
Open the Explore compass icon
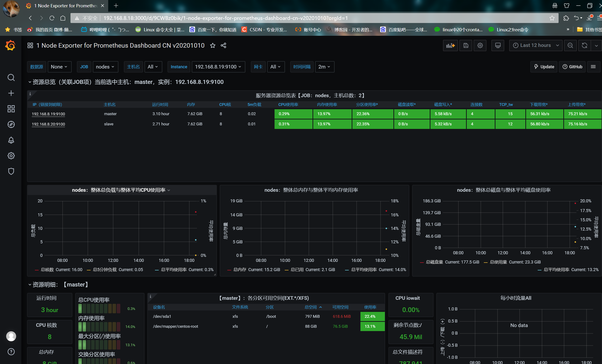click(11, 124)
